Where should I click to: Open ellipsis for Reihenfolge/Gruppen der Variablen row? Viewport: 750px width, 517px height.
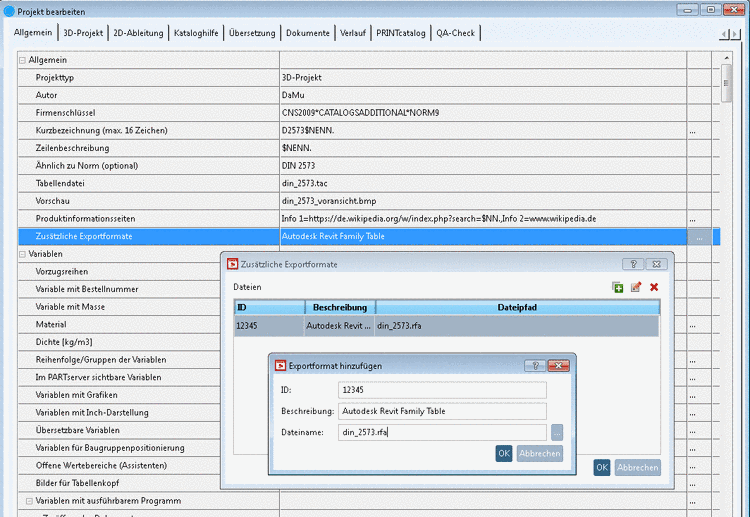(x=693, y=361)
